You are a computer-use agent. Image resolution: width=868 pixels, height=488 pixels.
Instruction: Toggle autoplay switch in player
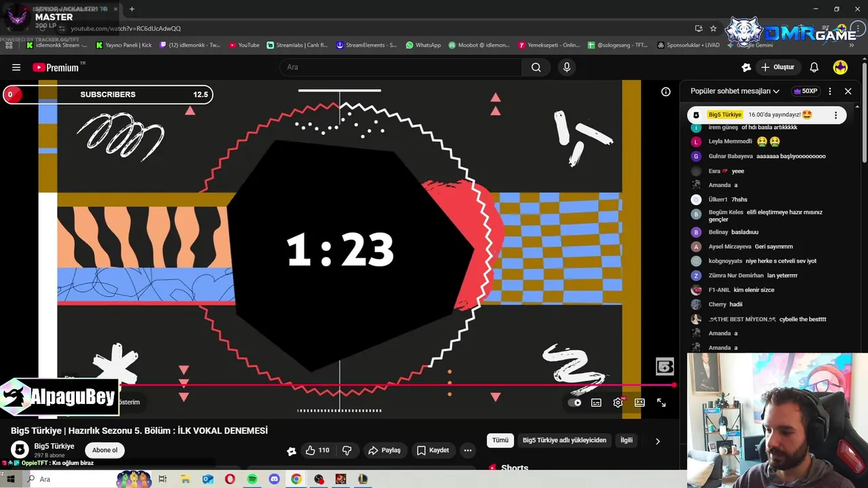click(x=575, y=403)
